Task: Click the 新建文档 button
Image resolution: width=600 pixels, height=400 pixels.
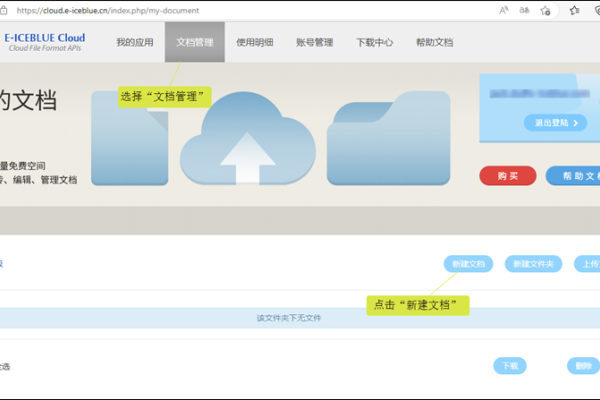Action: (x=468, y=264)
